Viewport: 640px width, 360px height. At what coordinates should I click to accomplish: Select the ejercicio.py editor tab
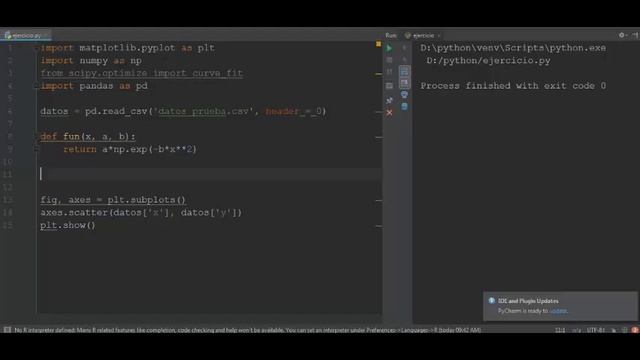pyautogui.click(x=25, y=36)
